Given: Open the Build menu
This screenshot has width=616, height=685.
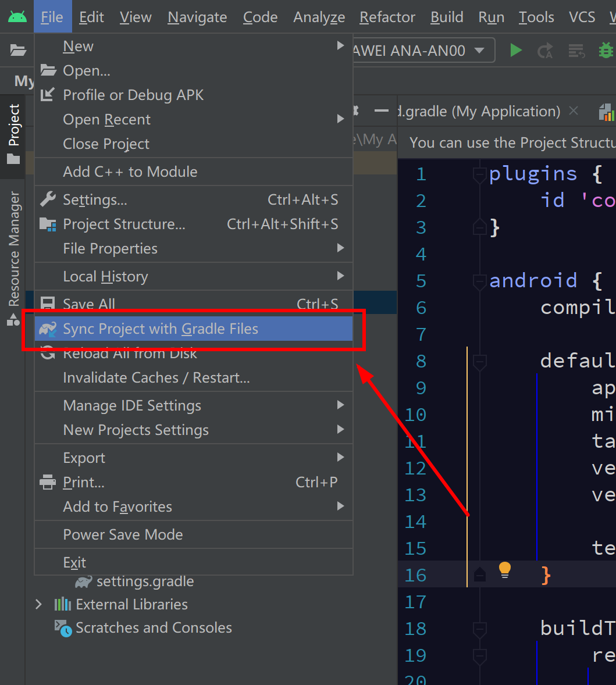Looking at the screenshot, I should [446, 17].
